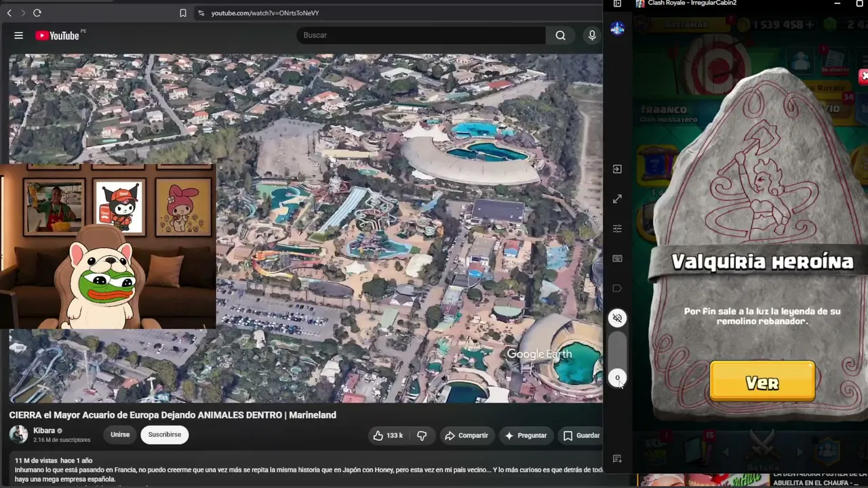Open news icon with badge 1

tap(833, 60)
